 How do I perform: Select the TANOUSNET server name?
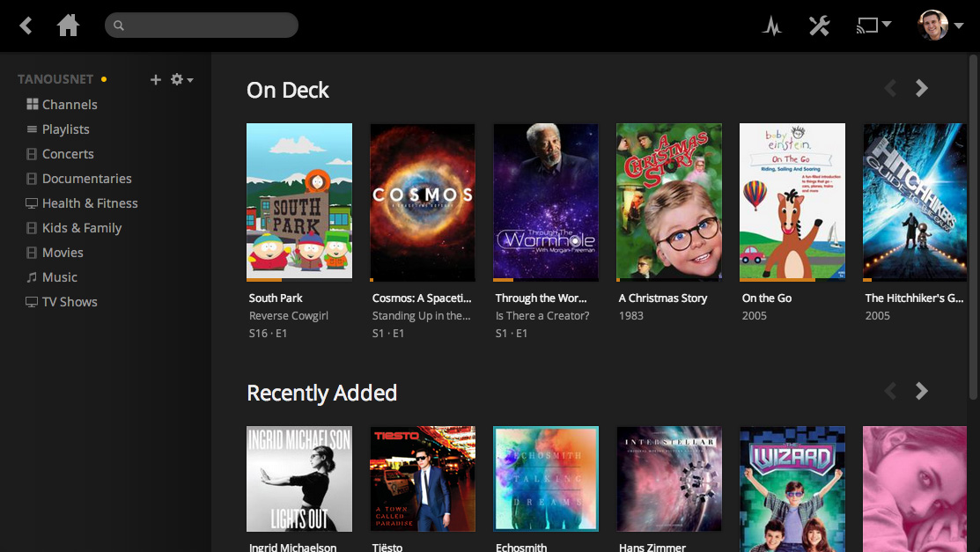[x=55, y=79]
